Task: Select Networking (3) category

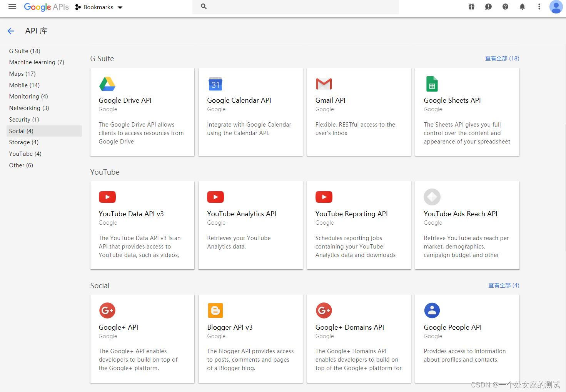Action: tap(29, 108)
